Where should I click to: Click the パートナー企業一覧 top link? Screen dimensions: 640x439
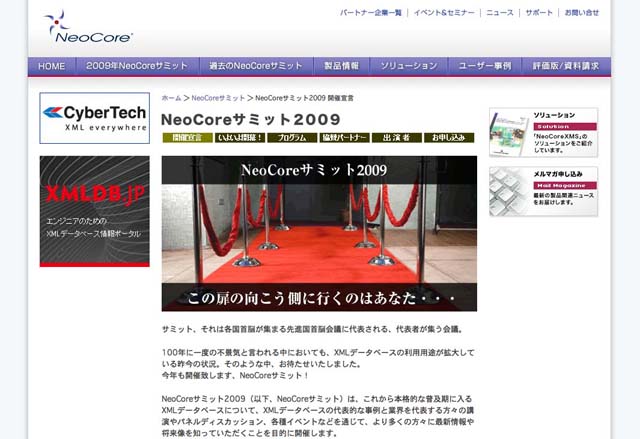coord(371,13)
